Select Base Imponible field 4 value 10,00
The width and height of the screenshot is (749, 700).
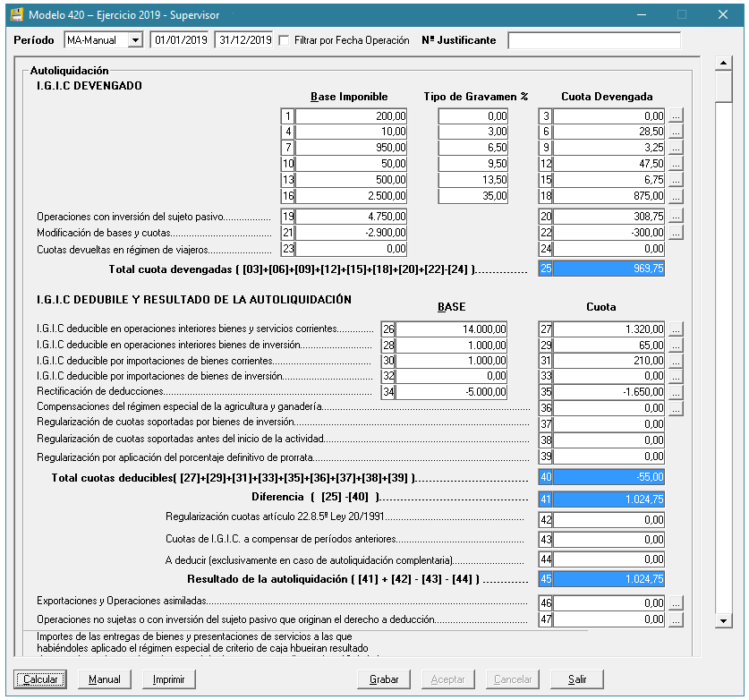click(351, 132)
